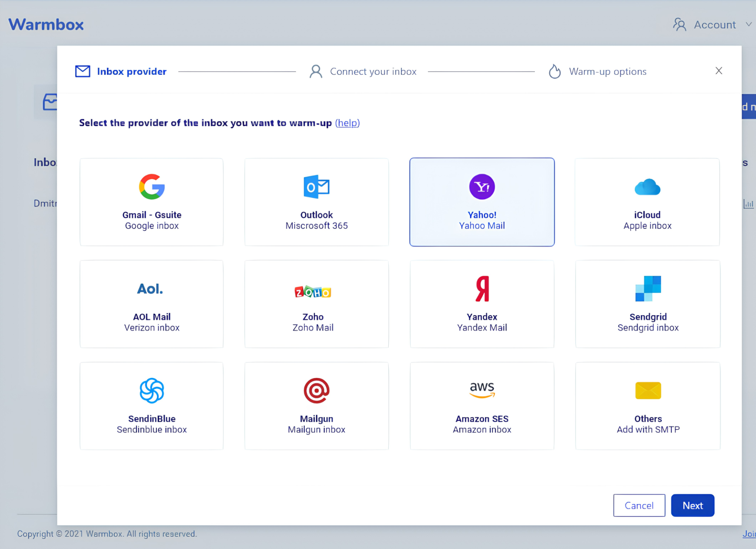Viewport: 756px width, 549px height.
Task: Click the Sendgrid blue squares logo
Action: pyautogui.click(x=648, y=289)
